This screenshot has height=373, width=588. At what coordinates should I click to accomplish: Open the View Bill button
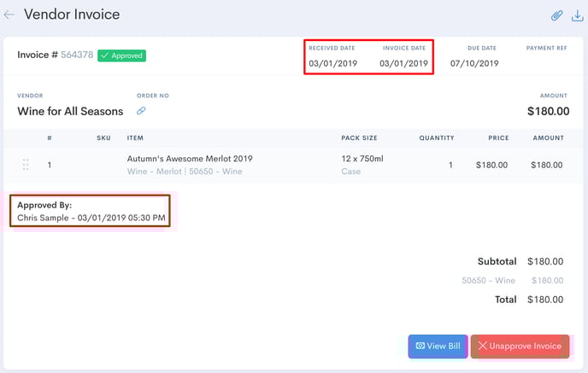[x=438, y=346]
